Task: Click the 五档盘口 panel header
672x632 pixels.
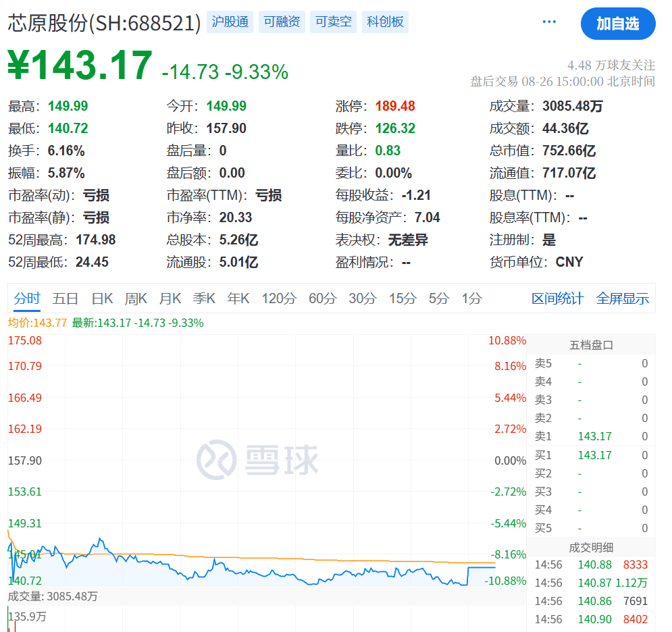Action: click(591, 345)
